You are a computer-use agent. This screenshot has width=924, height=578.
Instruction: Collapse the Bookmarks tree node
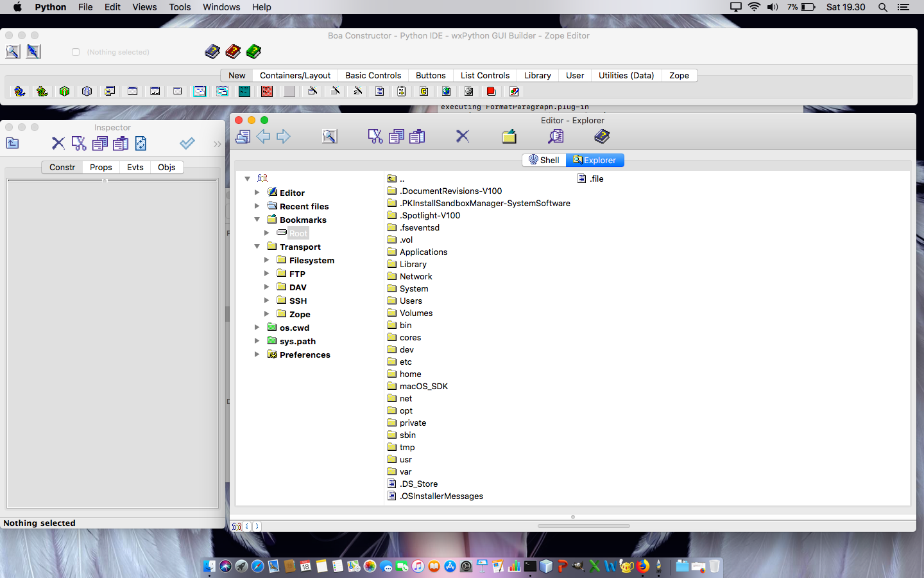257,219
